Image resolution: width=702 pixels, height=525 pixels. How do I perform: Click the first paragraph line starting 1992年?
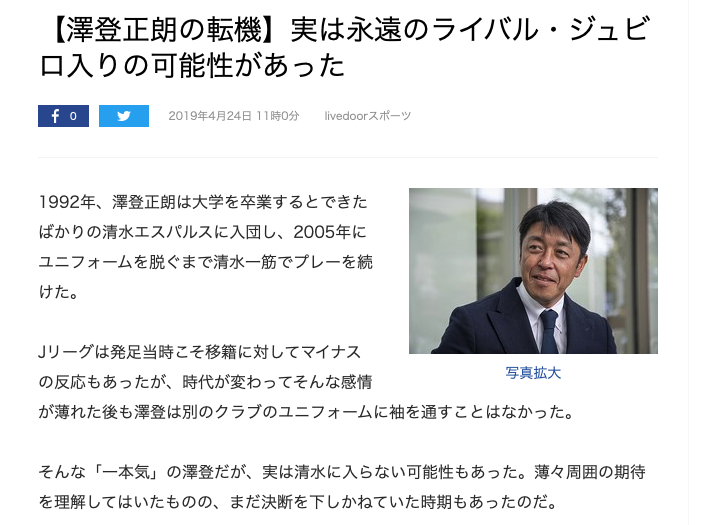click(203, 202)
